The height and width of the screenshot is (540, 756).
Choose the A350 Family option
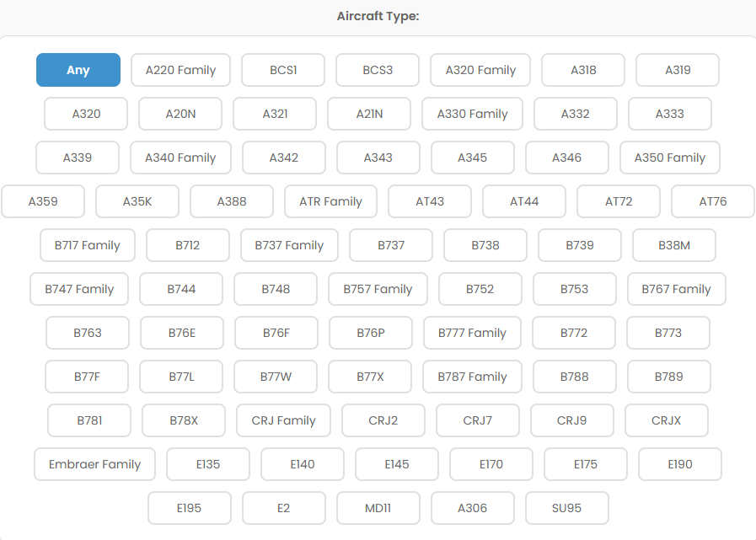(669, 158)
